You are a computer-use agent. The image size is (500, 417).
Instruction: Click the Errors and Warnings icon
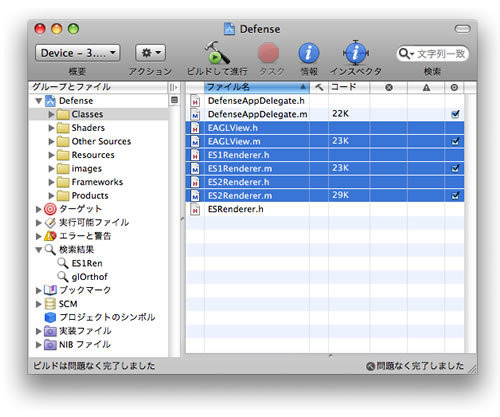coord(50,236)
